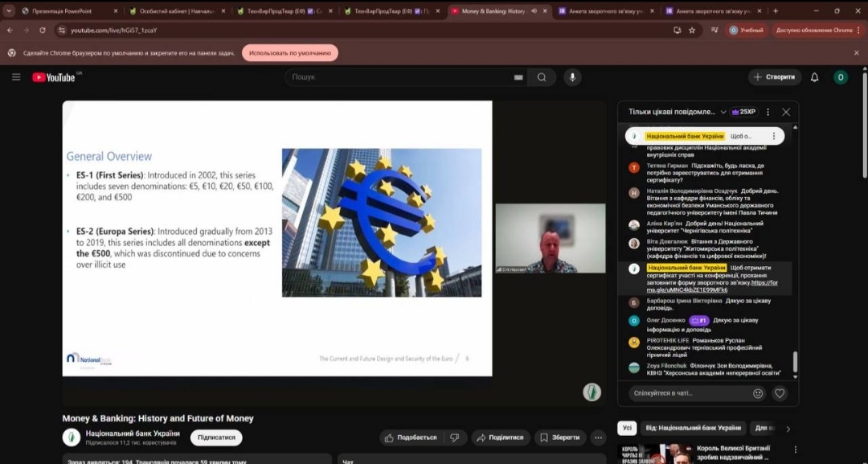Click Использовать по умолчанию button

pyautogui.click(x=289, y=53)
